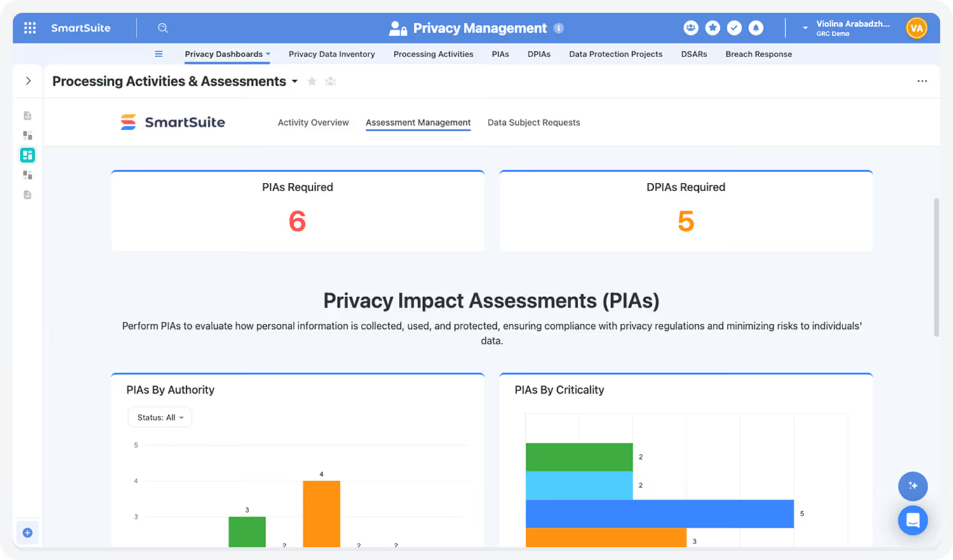Click the favorites star circle icon
Screen dimensions: 953x560
[x=712, y=28]
